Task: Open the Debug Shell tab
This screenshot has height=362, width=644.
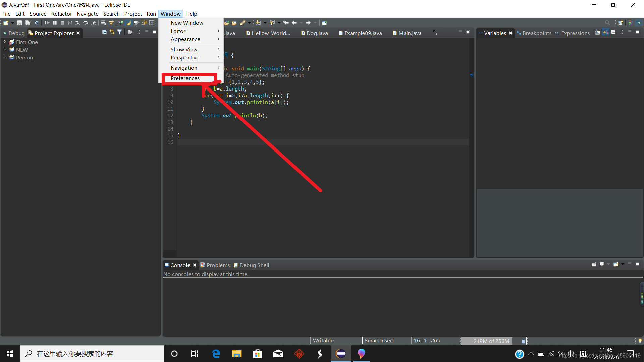Action: (251, 265)
